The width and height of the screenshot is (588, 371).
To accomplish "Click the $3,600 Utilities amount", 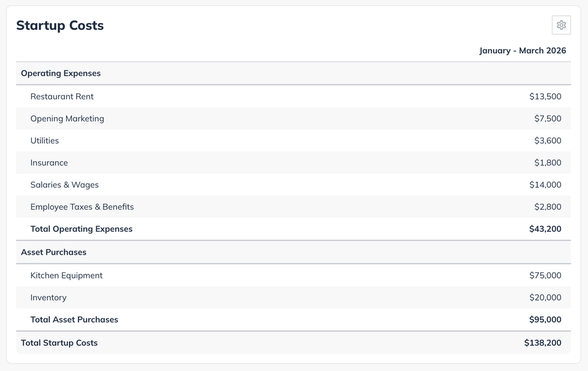I will [548, 141].
